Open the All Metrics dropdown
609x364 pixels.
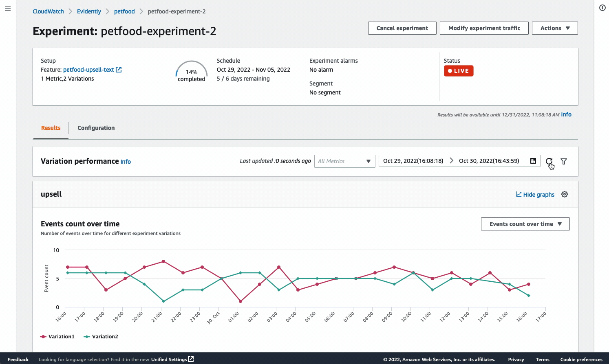click(344, 161)
